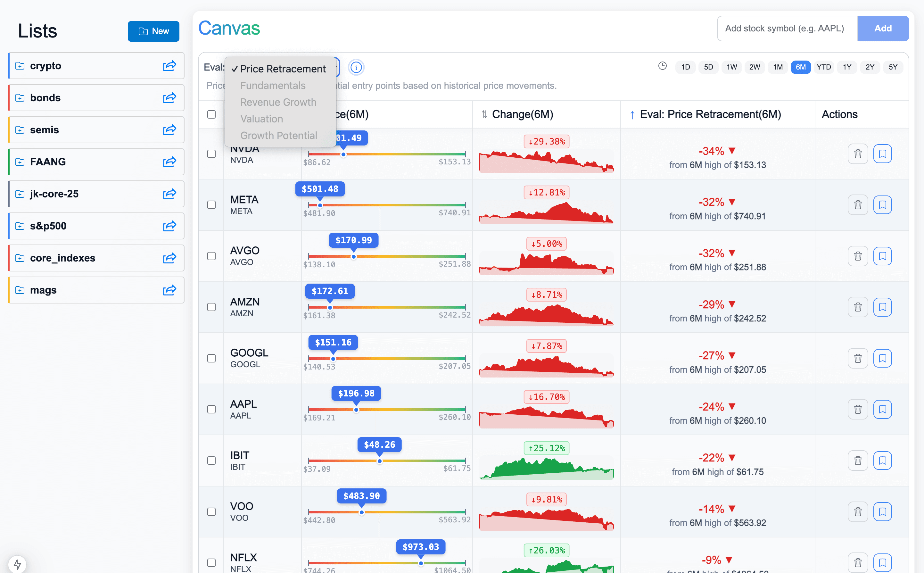This screenshot has height=573, width=924.
Task: Check the NVDA row checkbox
Action: (x=211, y=154)
